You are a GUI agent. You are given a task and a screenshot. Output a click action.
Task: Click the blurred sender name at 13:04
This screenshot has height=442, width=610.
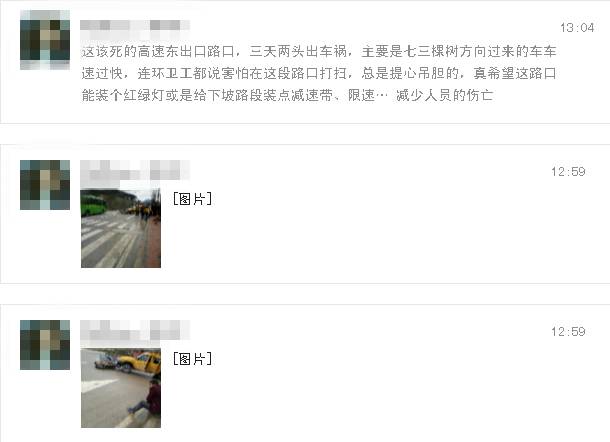pos(135,25)
